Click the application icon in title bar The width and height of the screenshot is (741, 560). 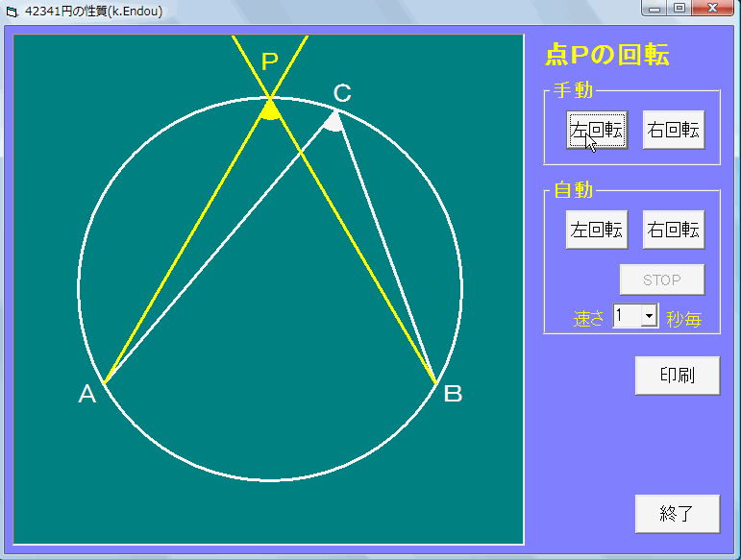[12, 12]
